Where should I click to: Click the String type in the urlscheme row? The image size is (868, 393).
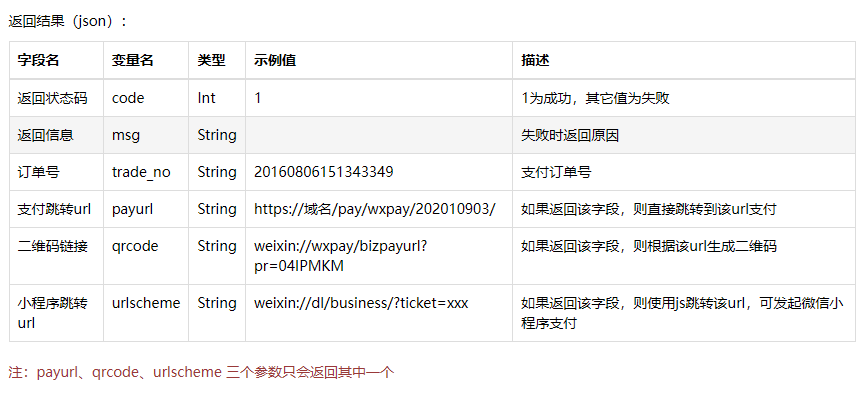[x=217, y=303]
